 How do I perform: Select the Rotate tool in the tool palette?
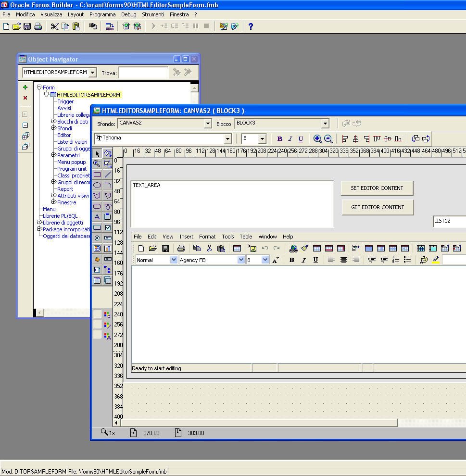107,153
